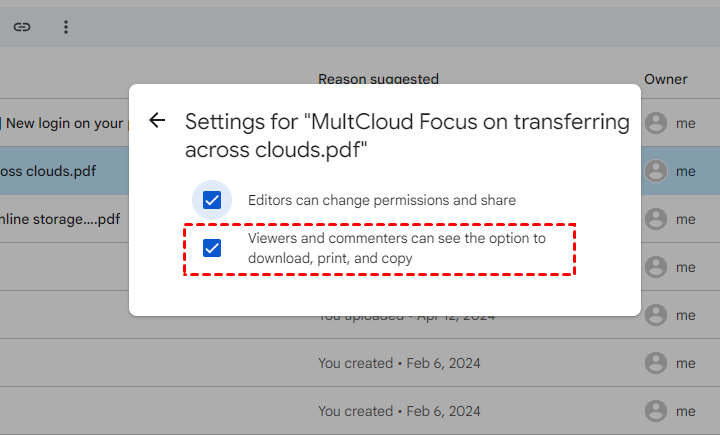This screenshot has height=435, width=720.
Task: Click the copy link icon
Action: [x=22, y=27]
